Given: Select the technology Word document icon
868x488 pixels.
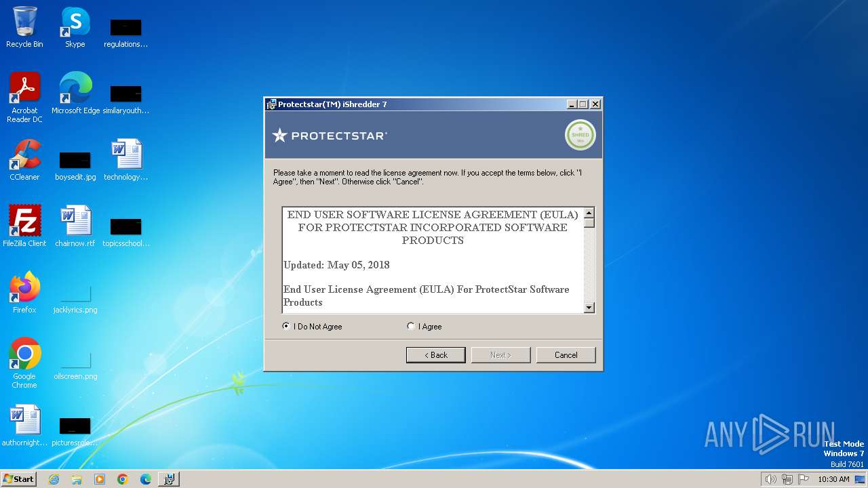Looking at the screenshot, I should [126, 160].
